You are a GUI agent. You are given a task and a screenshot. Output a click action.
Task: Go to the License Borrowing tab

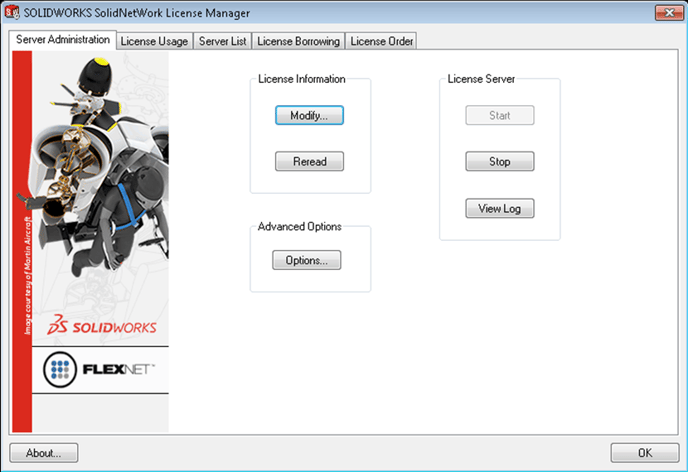298,41
